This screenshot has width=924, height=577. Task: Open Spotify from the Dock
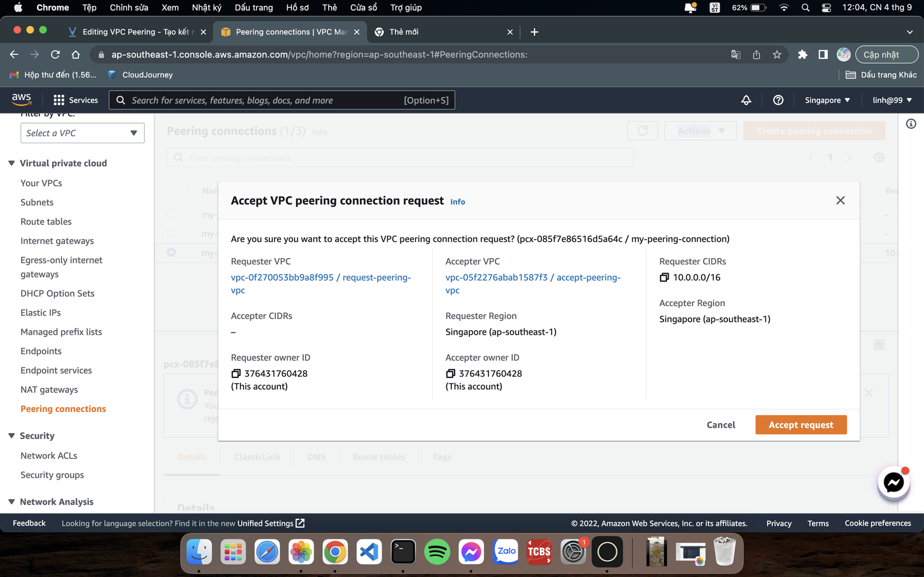pos(437,552)
